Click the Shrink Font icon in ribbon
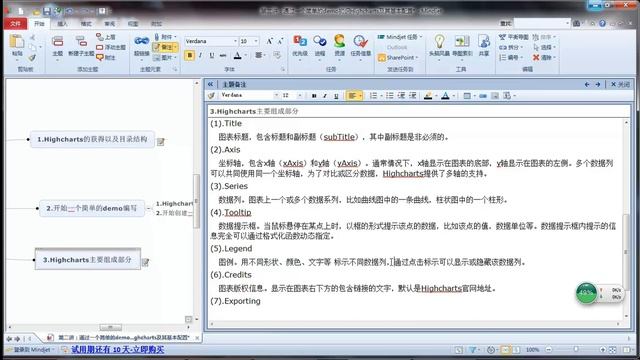Image resolution: width=640 pixels, height=360 pixels. click(x=280, y=41)
